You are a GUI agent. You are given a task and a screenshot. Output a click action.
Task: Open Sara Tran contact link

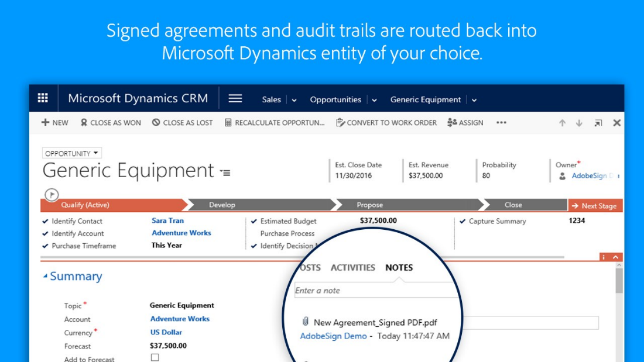167,220
